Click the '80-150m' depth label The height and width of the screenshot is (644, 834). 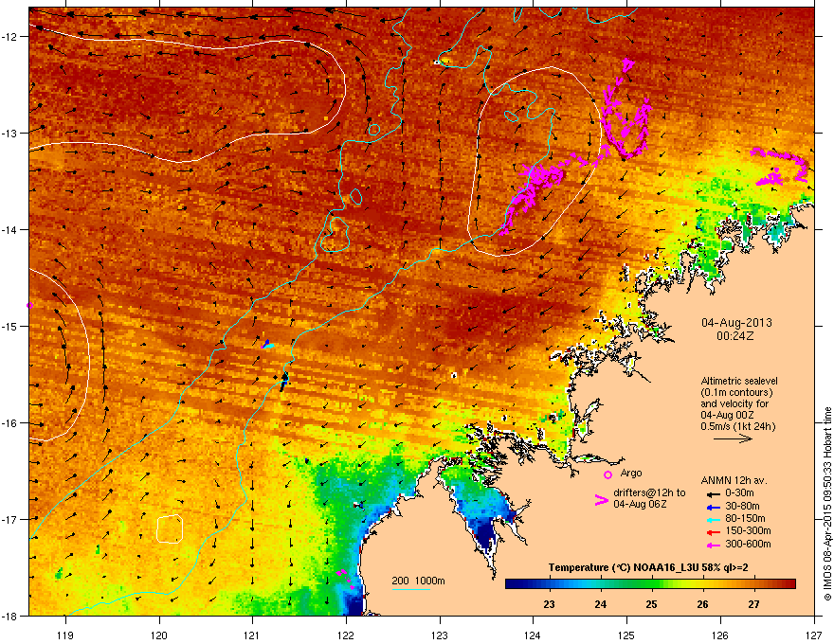tap(745, 519)
